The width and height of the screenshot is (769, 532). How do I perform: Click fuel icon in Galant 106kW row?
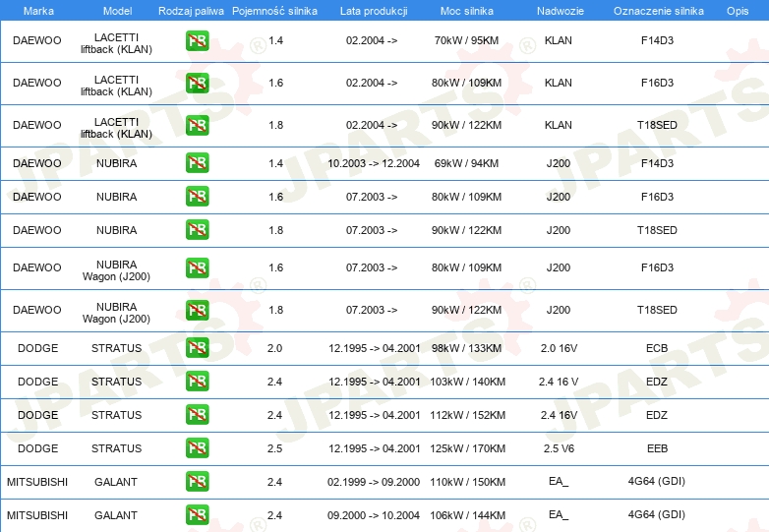[197, 514]
